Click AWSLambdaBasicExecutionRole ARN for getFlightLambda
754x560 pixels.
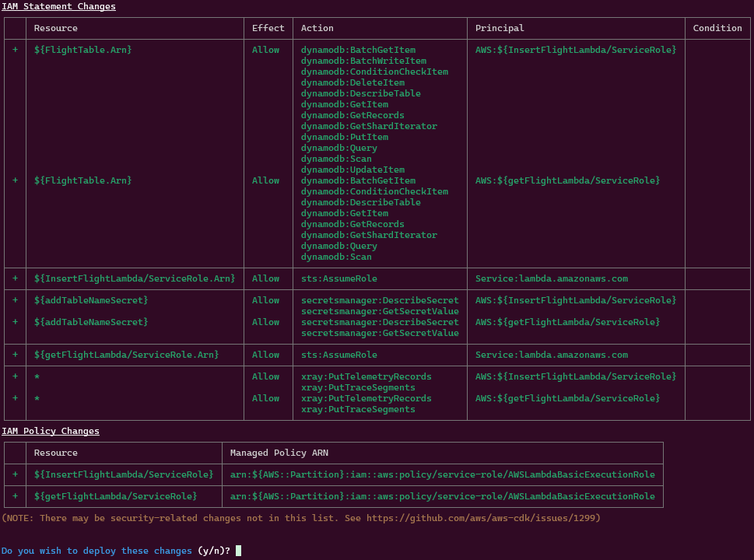(443, 496)
